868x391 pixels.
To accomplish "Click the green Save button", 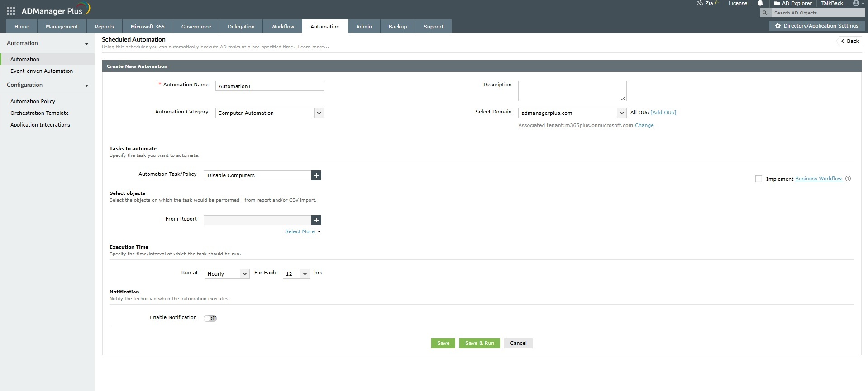I will (x=443, y=343).
